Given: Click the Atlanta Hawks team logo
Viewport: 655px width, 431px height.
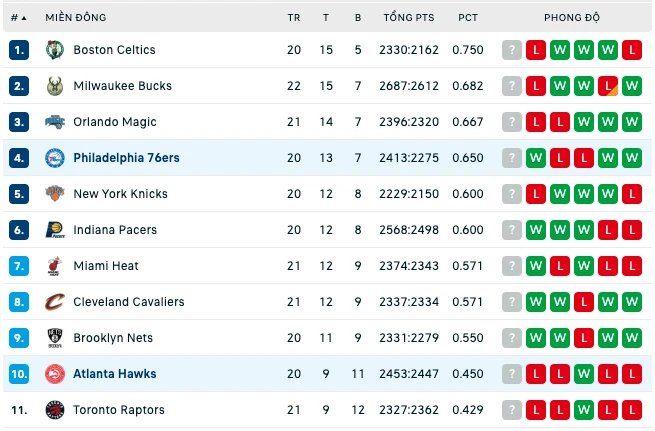Looking at the screenshot, I should (55, 374).
